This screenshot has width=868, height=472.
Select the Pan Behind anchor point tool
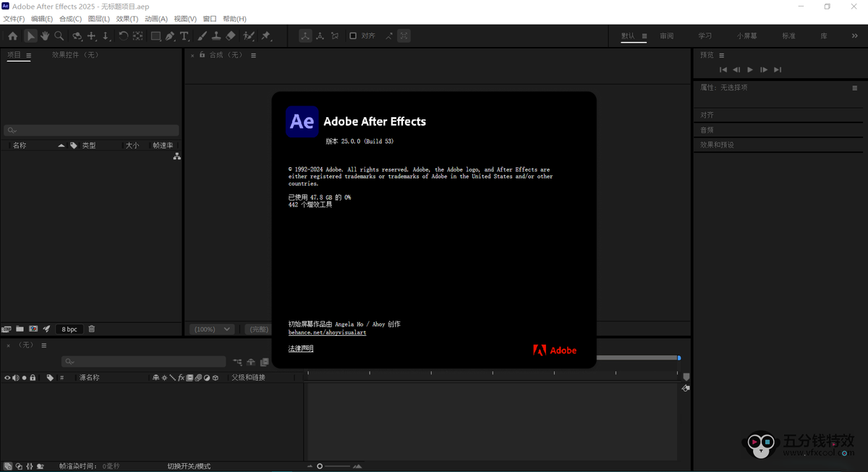[137, 35]
